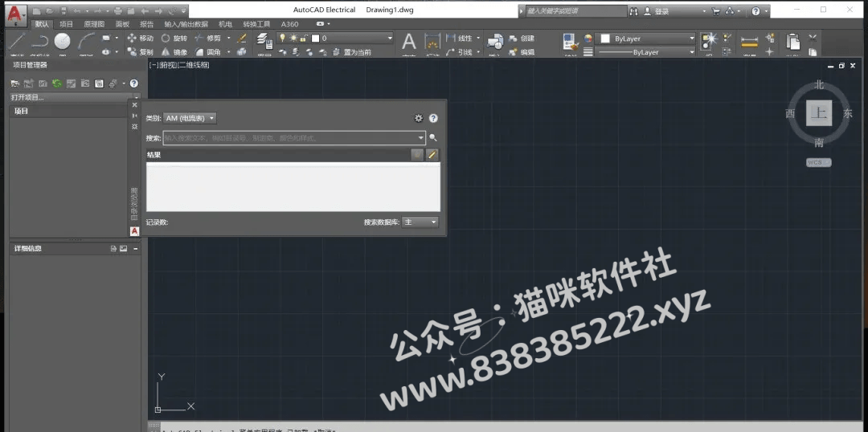Screen dimensions: 868x432
Task: Select the Polyline drawing tool
Action: pos(40,42)
